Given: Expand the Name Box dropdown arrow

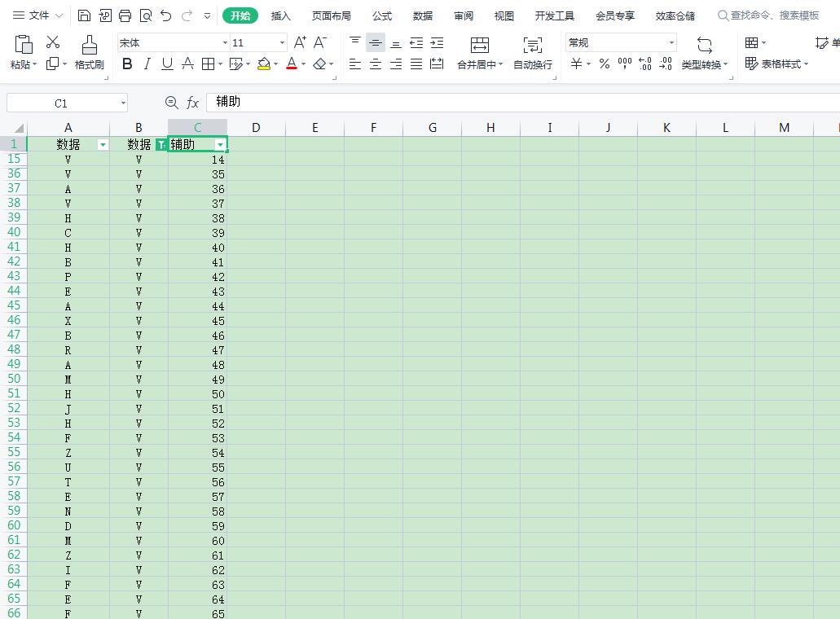Looking at the screenshot, I should [123, 103].
